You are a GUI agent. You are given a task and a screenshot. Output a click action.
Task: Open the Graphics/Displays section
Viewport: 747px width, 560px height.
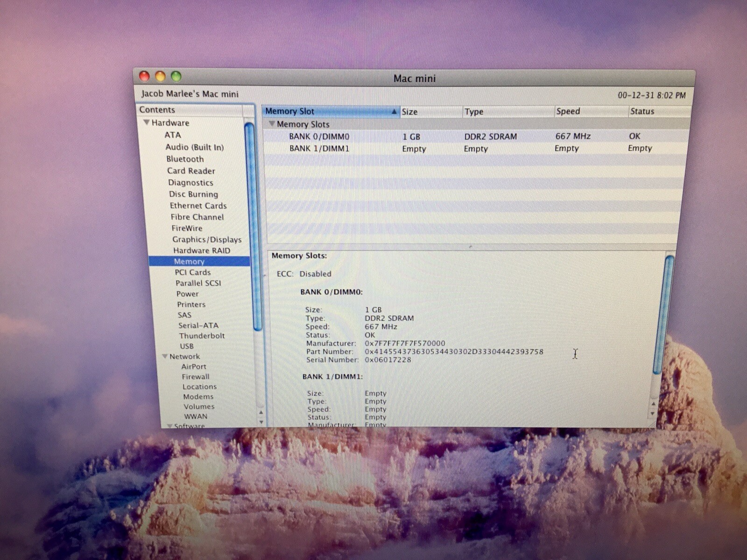coord(206,239)
